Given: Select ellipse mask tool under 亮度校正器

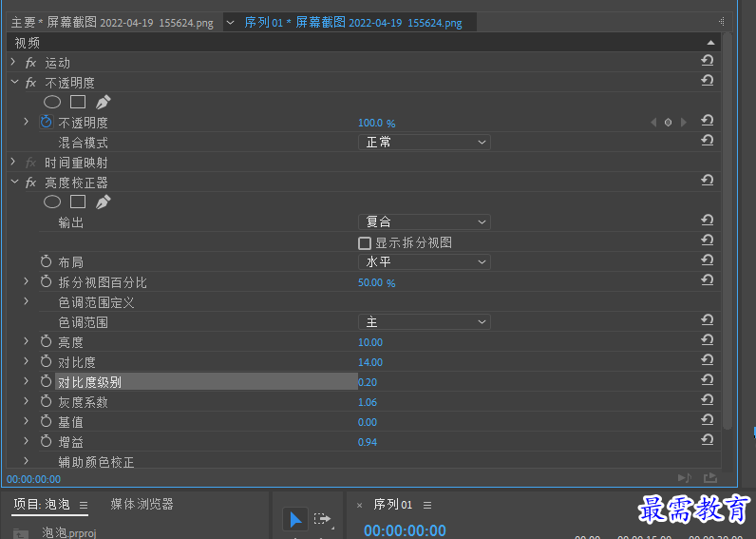Looking at the screenshot, I should [x=52, y=202].
